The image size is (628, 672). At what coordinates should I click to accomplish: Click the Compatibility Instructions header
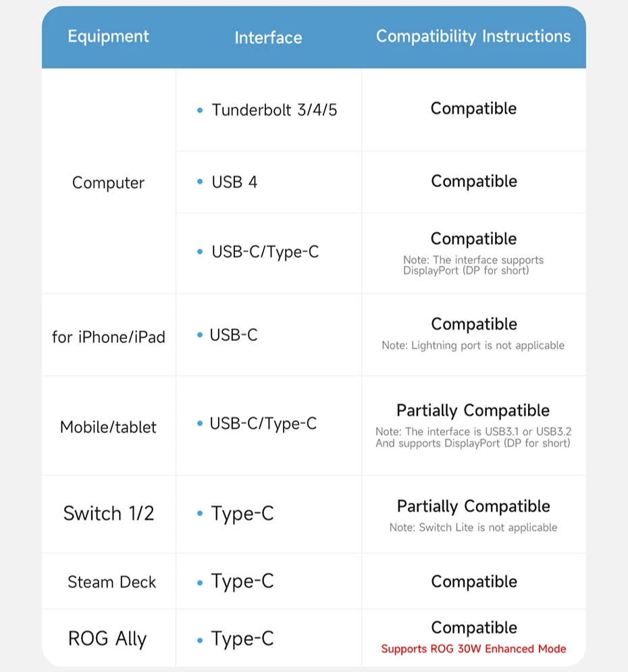473,36
